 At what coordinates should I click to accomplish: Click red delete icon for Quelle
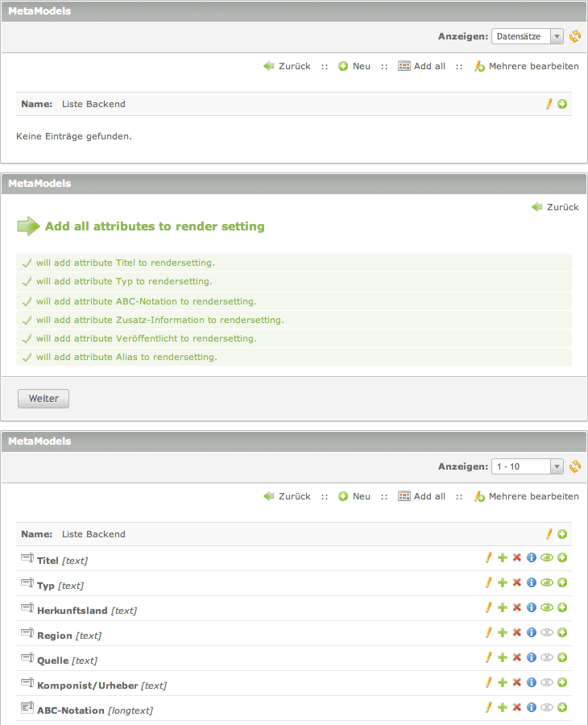(x=517, y=657)
